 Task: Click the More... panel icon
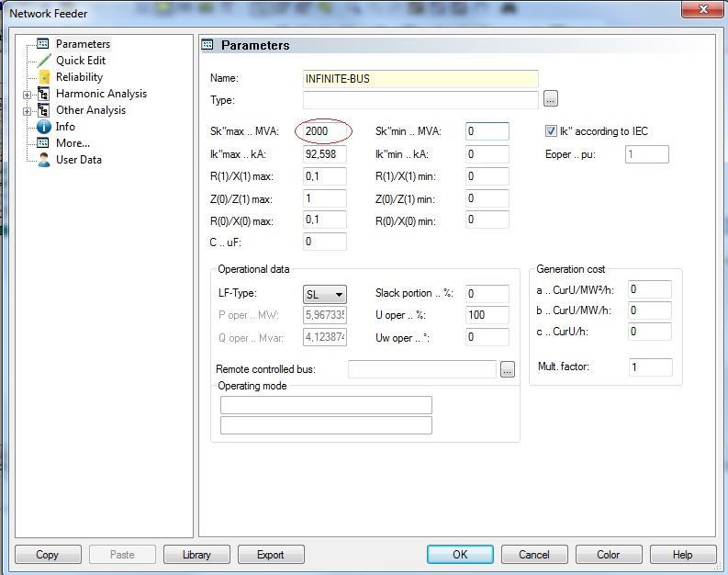pyautogui.click(x=43, y=143)
